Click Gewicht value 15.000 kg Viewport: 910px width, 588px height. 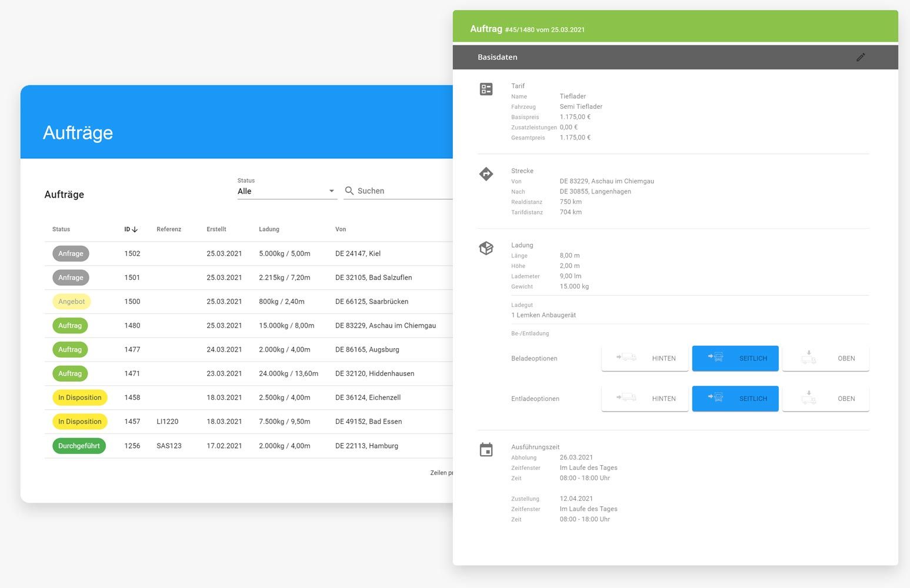coord(574,286)
